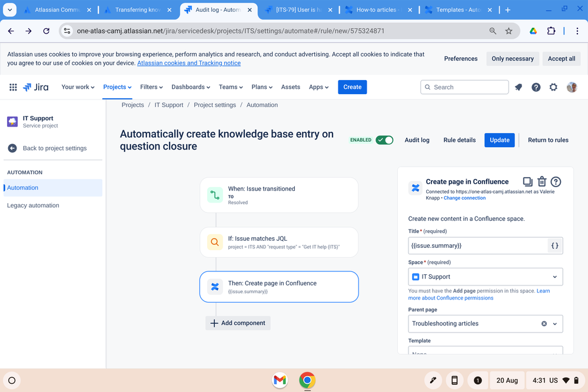The width and height of the screenshot is (588, 392).
Task: Open help for Create page in Confluence
Action: pyautogui.click(x=556, y=182)
